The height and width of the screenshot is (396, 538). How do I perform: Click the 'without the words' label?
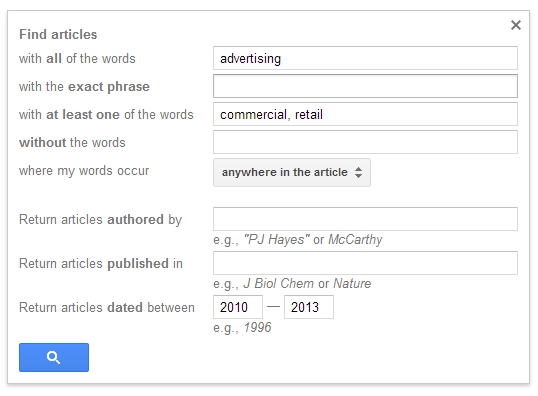72,142
